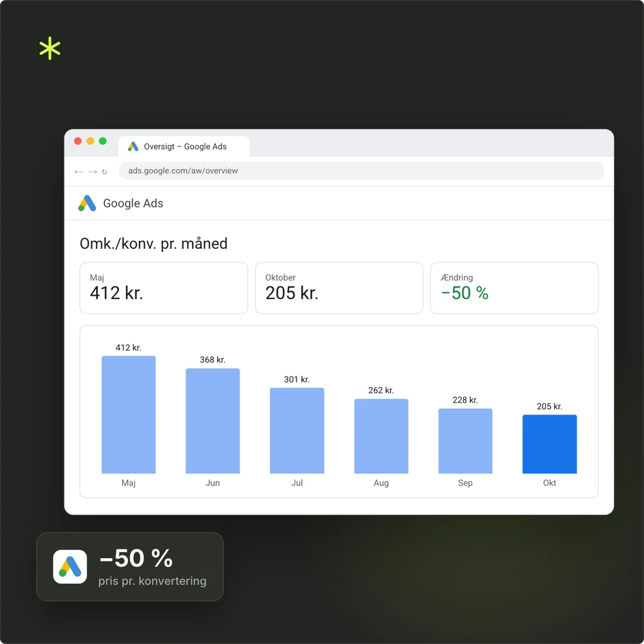Image resolution: width=644 pixels, height=644 pixels.
Task: Click the browser forward arrow
Action: click(x=93, y=172)
